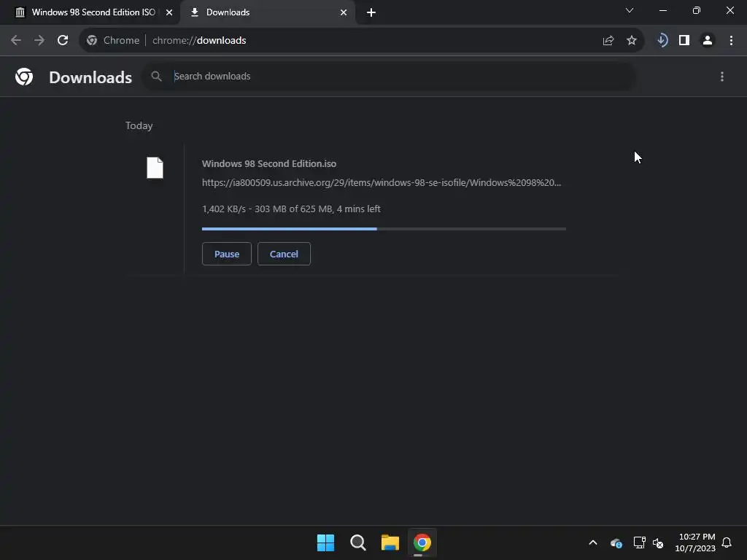Image resolution: width=747 pixels, height=560 pixels.
Task: Open the Chrome three-dot main menu
Action: click(x=731, y=41)
